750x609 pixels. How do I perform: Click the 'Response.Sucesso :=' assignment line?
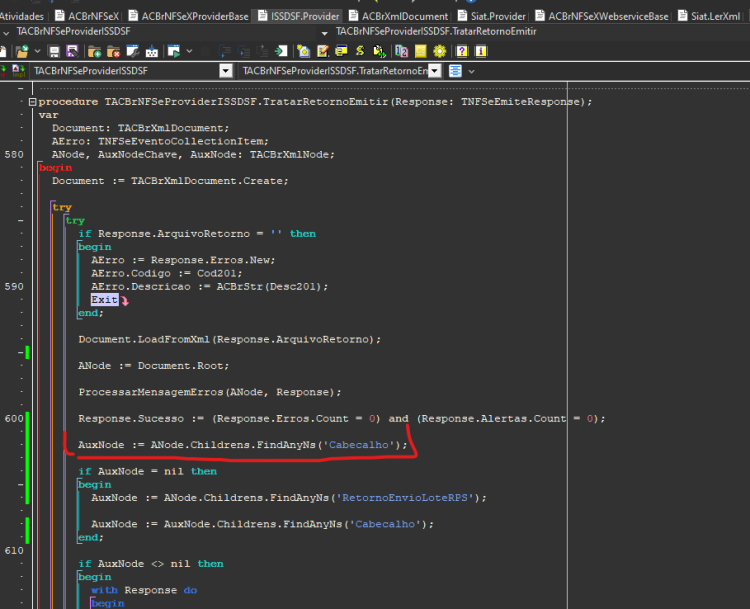pyautogui.click(x=342, y=419)
